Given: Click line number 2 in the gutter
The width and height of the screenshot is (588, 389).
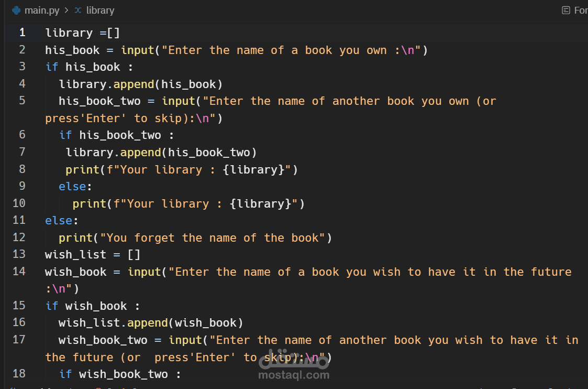Looking at the screenshot, I should tap(22, 50).
